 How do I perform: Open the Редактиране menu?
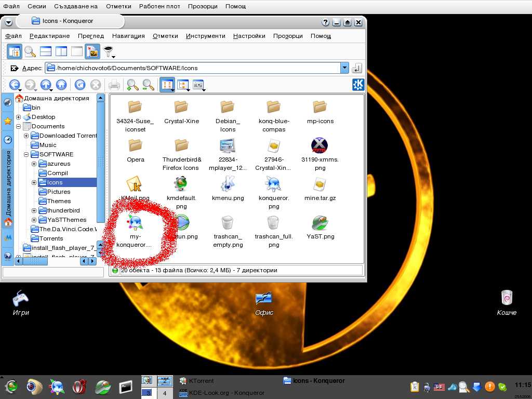click(x=49, y=36)
